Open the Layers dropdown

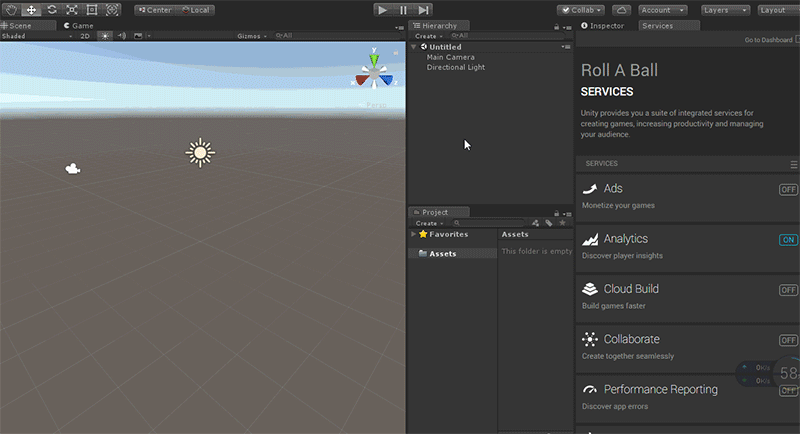725,10
